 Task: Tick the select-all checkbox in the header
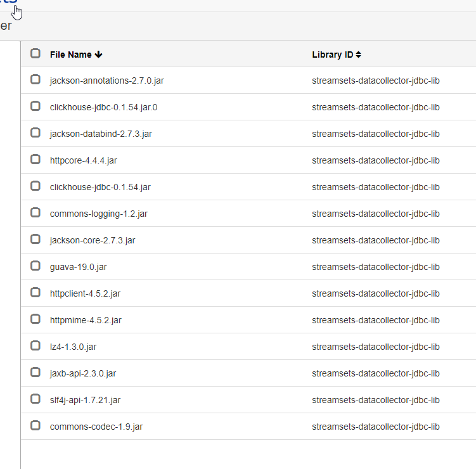pyautogui.click(x=35, y=53)
